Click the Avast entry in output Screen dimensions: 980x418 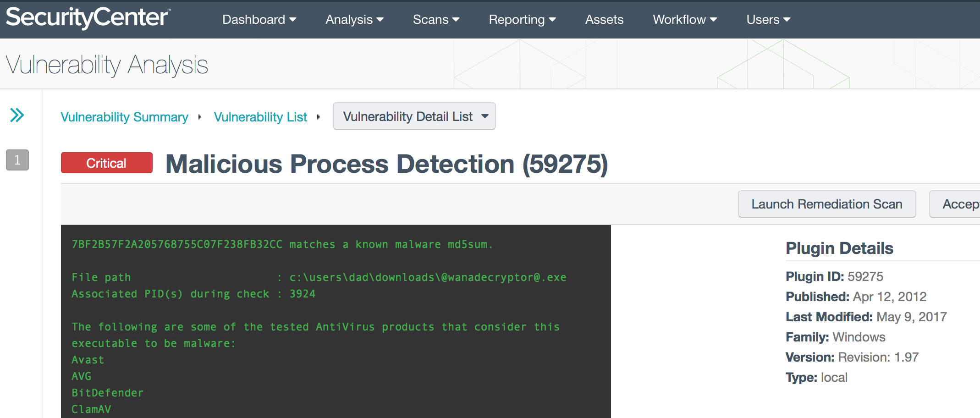[x=88, y=360]
